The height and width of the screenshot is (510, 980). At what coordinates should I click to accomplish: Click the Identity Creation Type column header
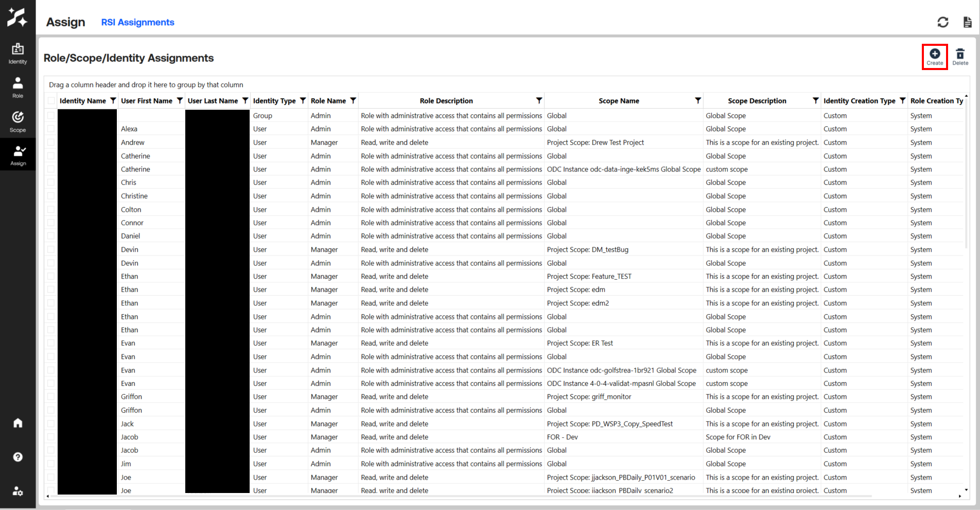tap(860, 100)
